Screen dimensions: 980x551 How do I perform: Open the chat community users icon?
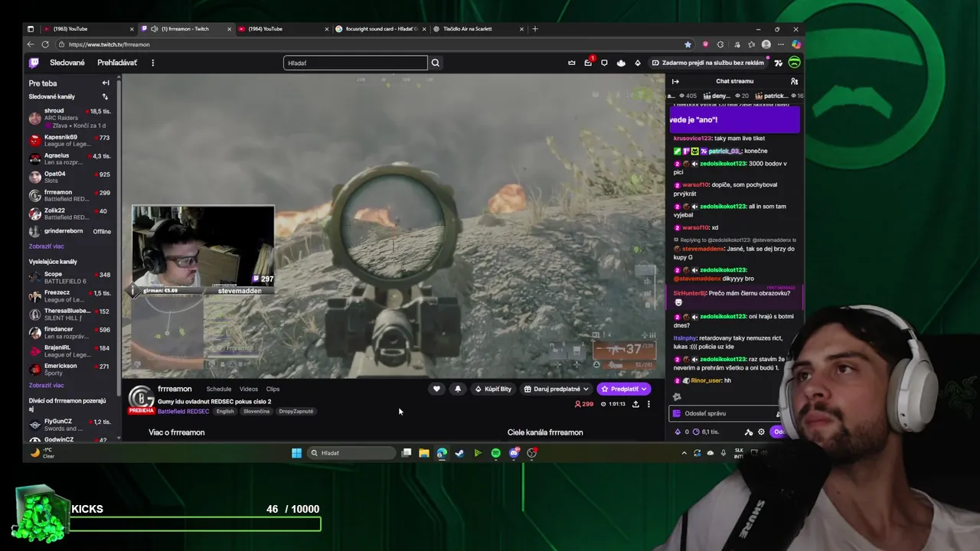(794, 81)
